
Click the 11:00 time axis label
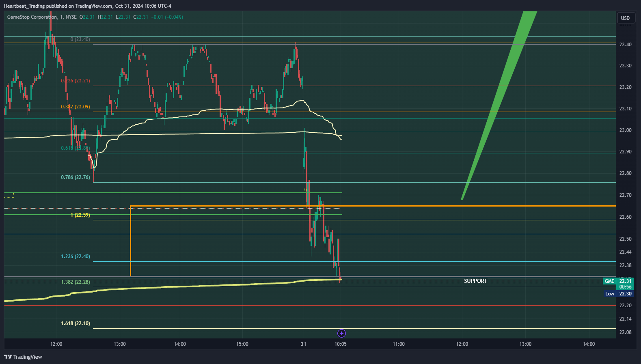tap(399, 344)
